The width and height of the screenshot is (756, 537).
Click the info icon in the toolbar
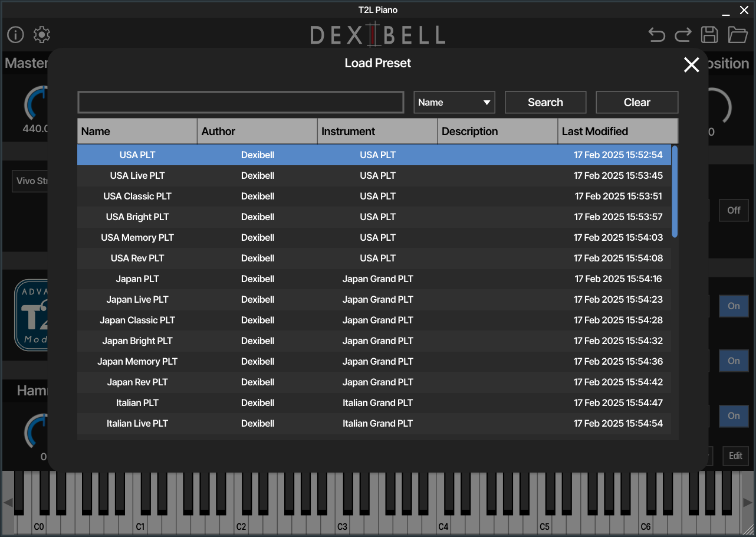pyautogui.click(x=15, y=35)
